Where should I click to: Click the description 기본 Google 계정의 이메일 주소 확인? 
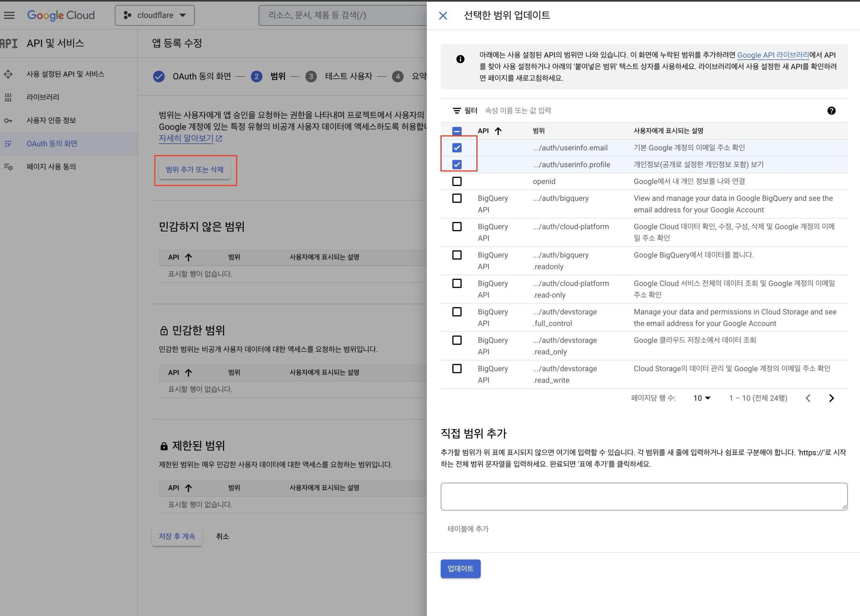689,148
